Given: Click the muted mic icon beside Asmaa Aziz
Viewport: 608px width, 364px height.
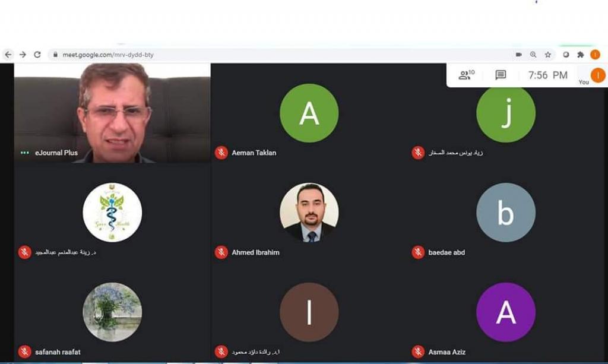Looking at the screenshot, I should click(418, 352).
